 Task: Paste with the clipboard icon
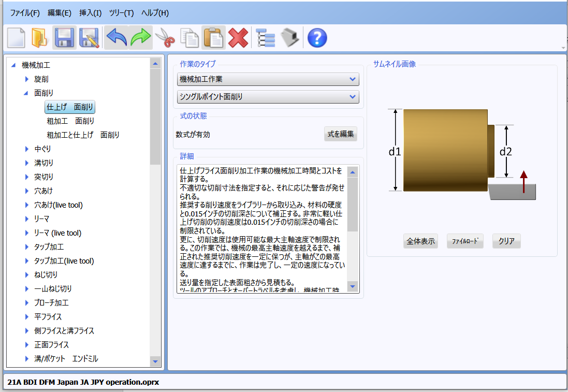(214, 38)
